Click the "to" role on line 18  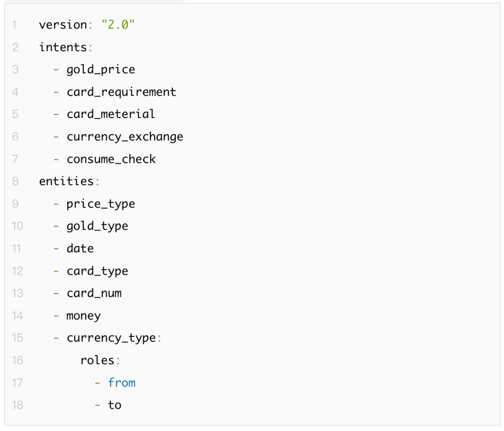(x=115, y=405)
